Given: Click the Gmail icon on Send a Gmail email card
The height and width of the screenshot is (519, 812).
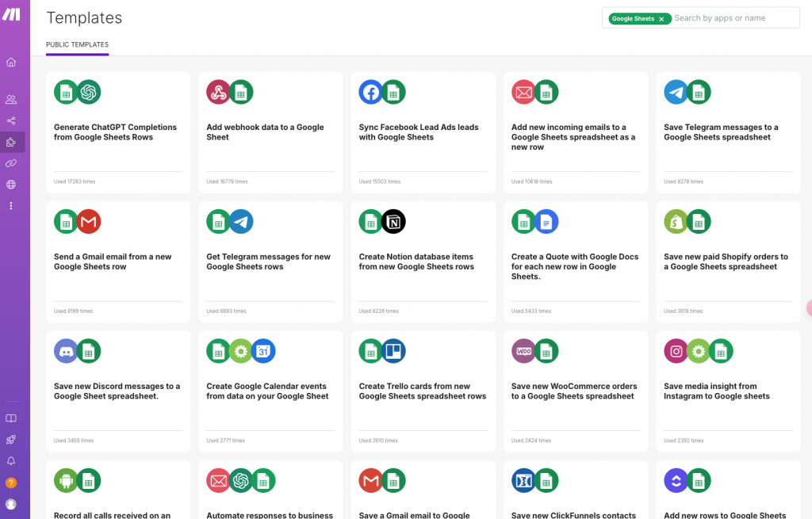Looking at the screenshot, I should [x=89, y=222].
